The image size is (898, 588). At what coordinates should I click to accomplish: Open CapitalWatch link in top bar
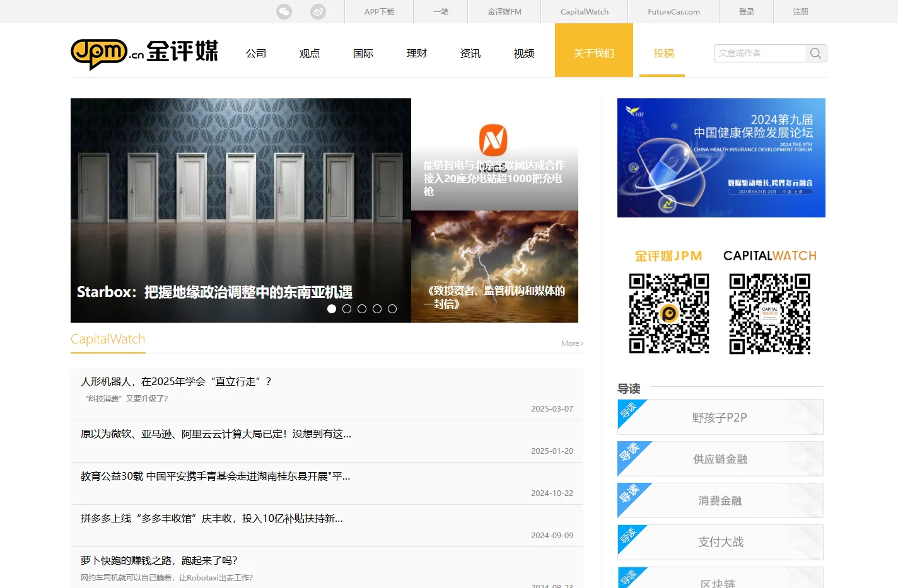click(x=585, y=11)
